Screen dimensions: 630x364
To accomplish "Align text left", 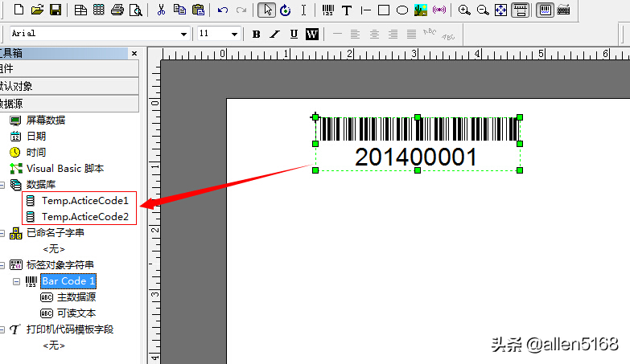I will click(x=355, y=34).
